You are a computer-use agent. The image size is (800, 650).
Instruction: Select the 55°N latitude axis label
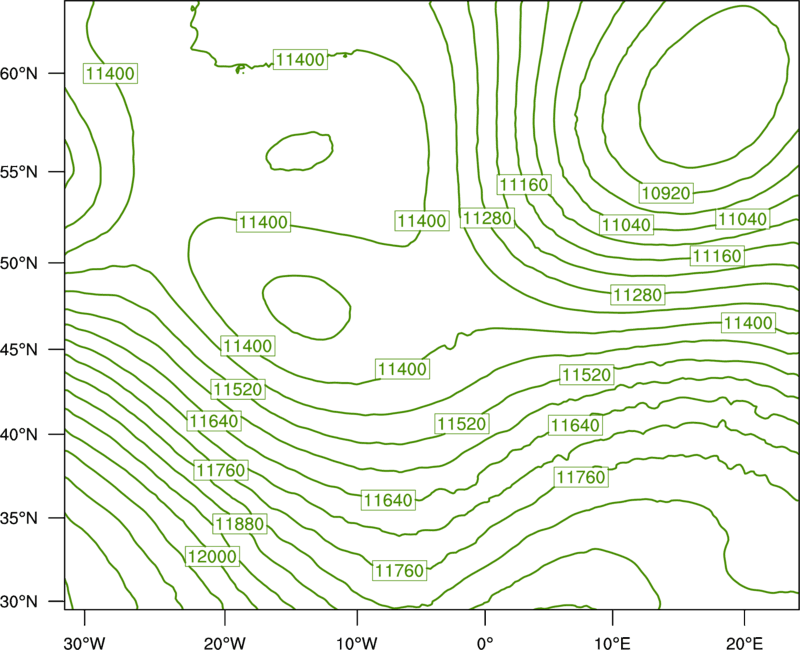[19, 171]
